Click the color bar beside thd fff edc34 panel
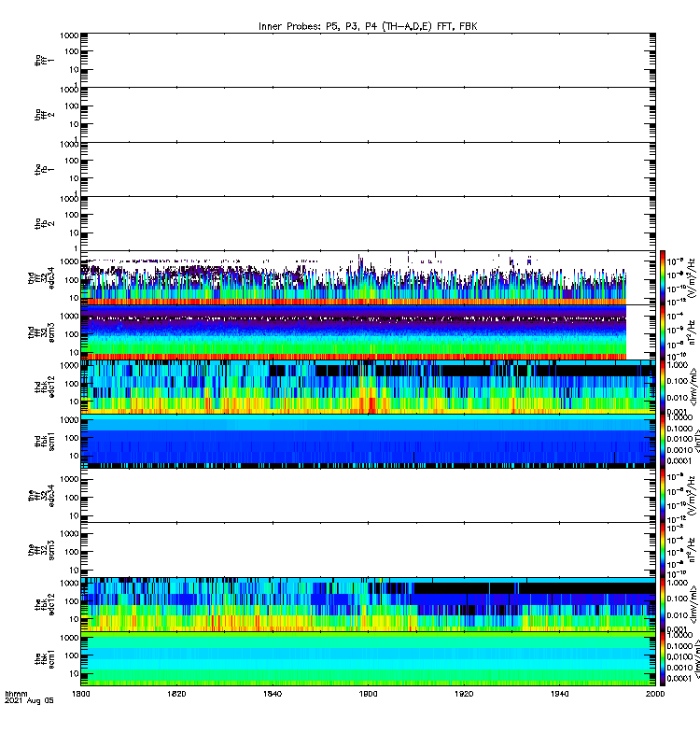 point(663,277)
